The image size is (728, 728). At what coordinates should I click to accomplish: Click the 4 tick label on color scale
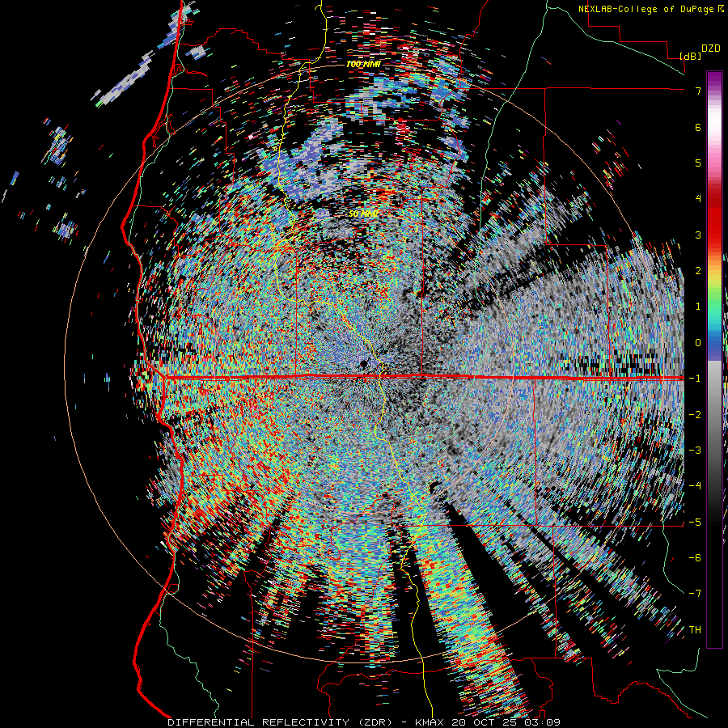(698, 199)
